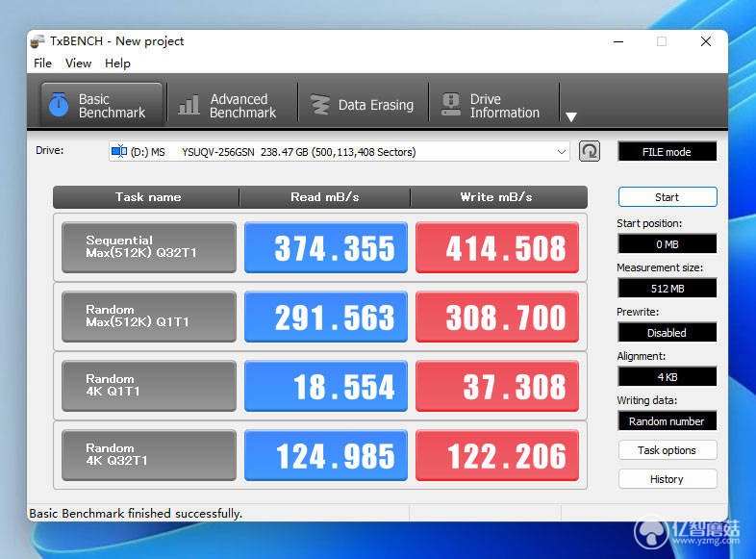756x559 pixels.
Task: Click the Random Max(512K) Q1T1 task button
Action: click(x=149, y=317)
